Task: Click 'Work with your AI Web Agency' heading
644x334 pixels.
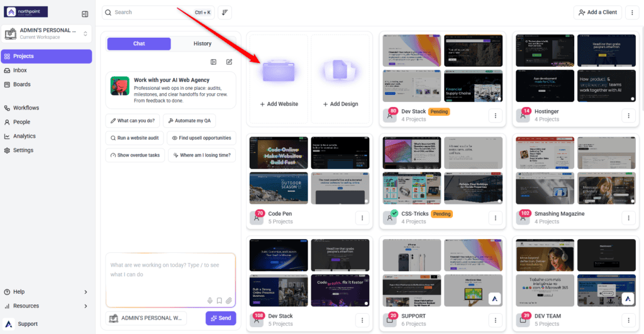Action: tap(172, 80)
